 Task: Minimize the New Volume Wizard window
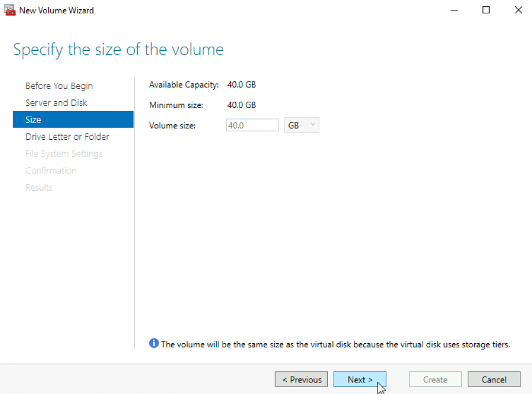point(454,10)
